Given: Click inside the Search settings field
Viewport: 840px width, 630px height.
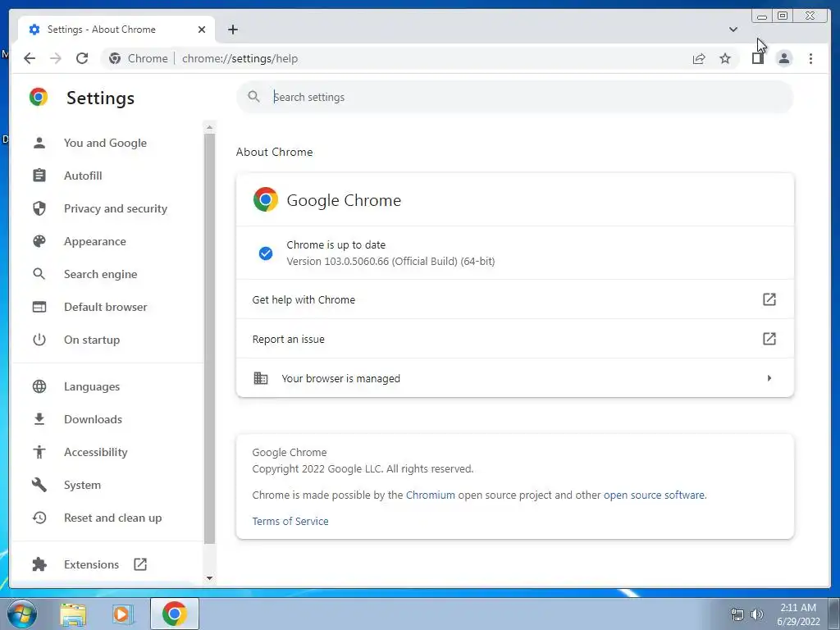Looking at the screenshot, I should [x=515, y=97].
